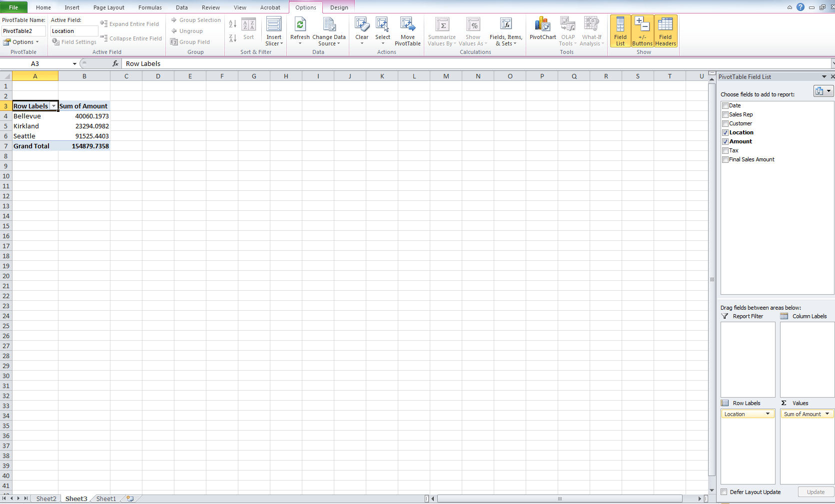Open the Sort dialog button
The width and height of the screenshot is (835, 504).
click(249, 30)
